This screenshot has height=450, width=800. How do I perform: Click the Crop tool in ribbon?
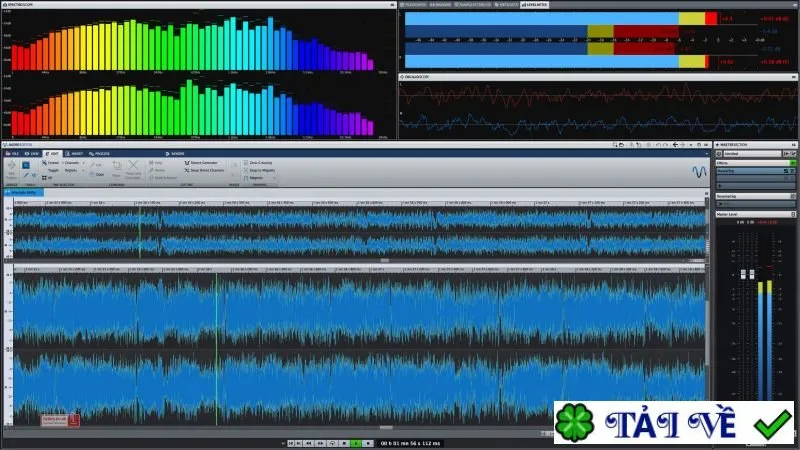[x=116, y=166]
